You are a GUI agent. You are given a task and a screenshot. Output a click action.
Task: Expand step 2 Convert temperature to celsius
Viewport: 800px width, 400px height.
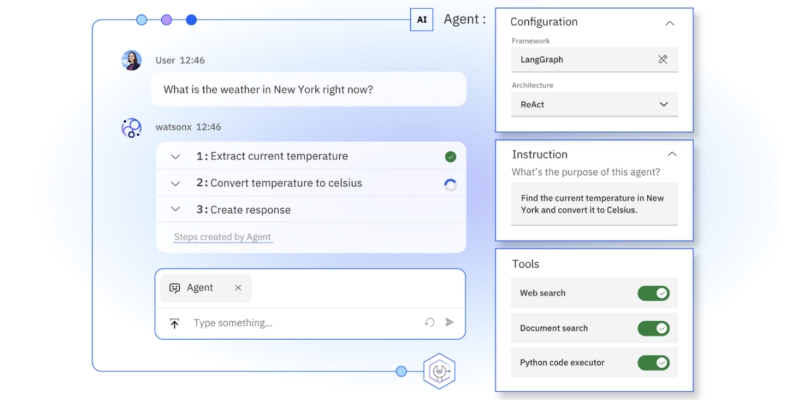(x=175, y=183)
